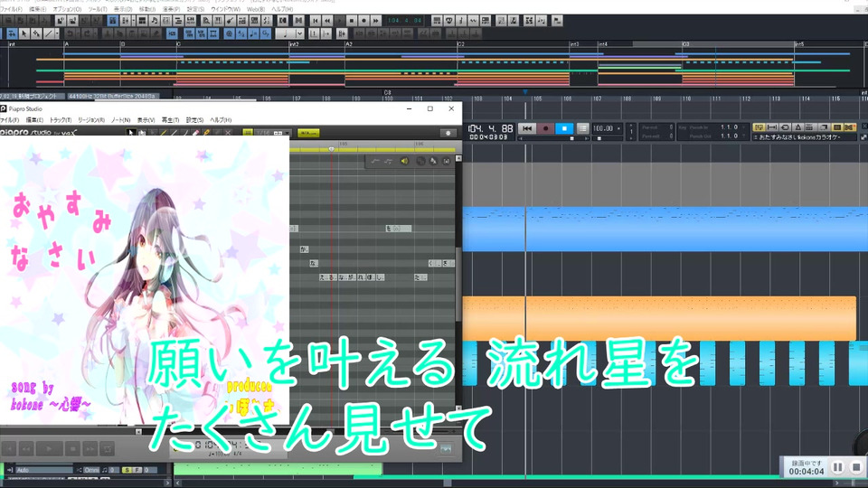
Task: Select the line drawing tool in main toolbar
Action: tap(49, 33)
